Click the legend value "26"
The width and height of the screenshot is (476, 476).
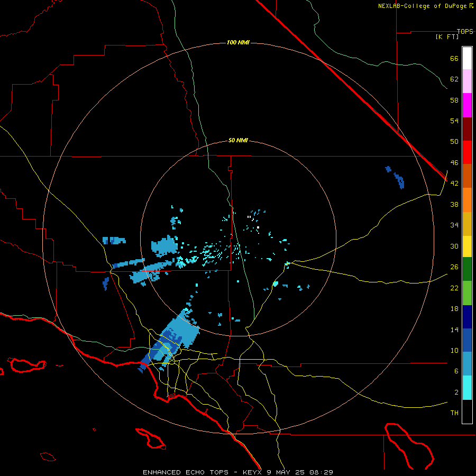(x=454, y=267)
